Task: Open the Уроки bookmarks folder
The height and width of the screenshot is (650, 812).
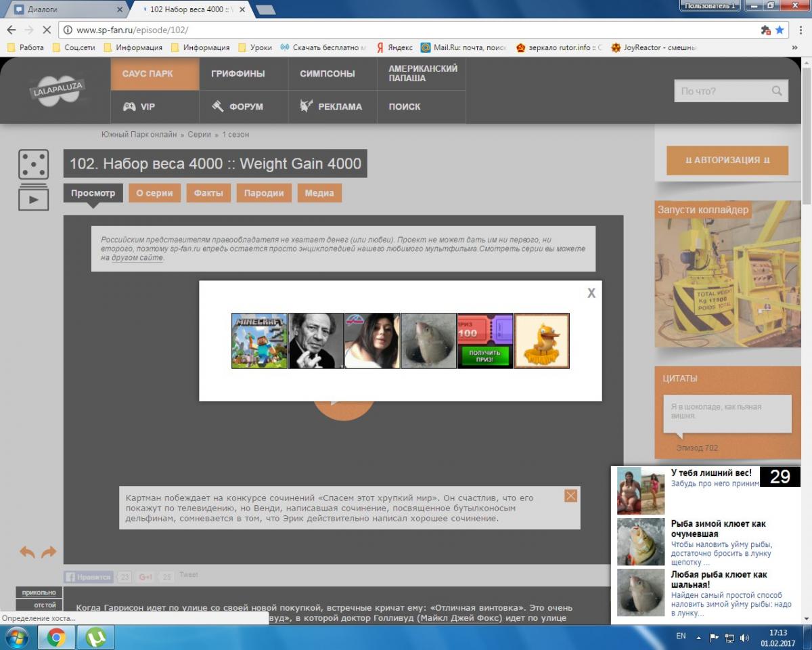Action: pos(254,47)
